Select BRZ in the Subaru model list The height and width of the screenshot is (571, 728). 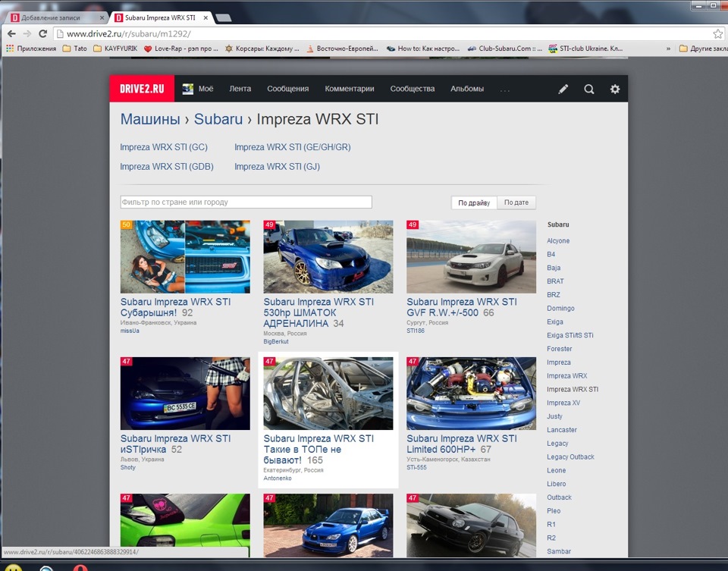pos(554,295)
